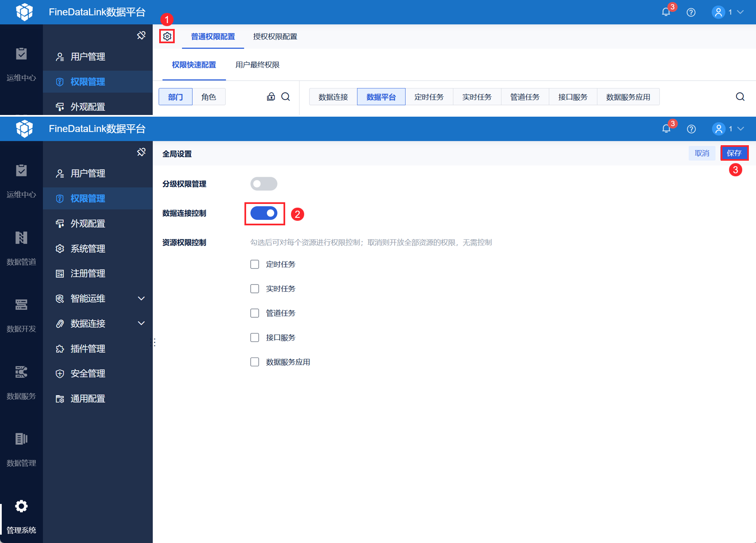Select 管道任务 resource tab
This screenshot has height=543, width=756.
pos(525,97)
